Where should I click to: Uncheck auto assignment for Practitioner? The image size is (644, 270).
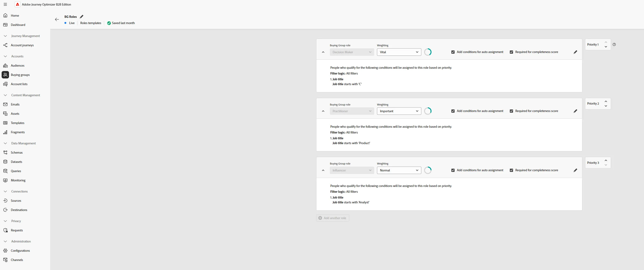453,111
